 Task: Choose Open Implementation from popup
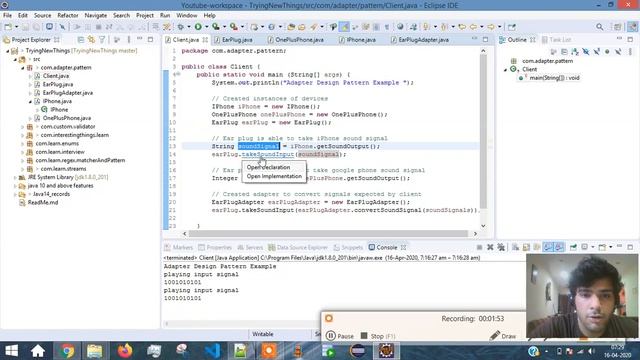274,176
